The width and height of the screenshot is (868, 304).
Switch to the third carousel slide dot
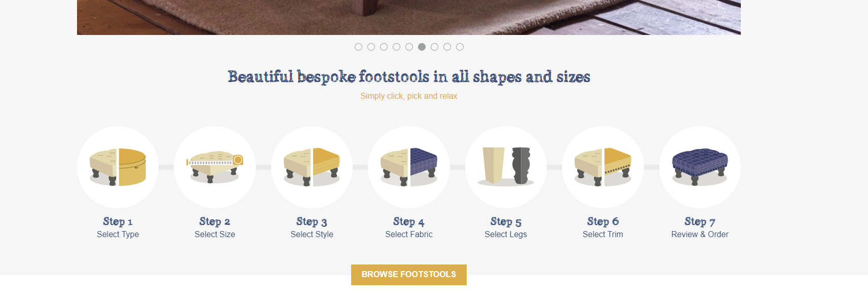coord(384,47)
